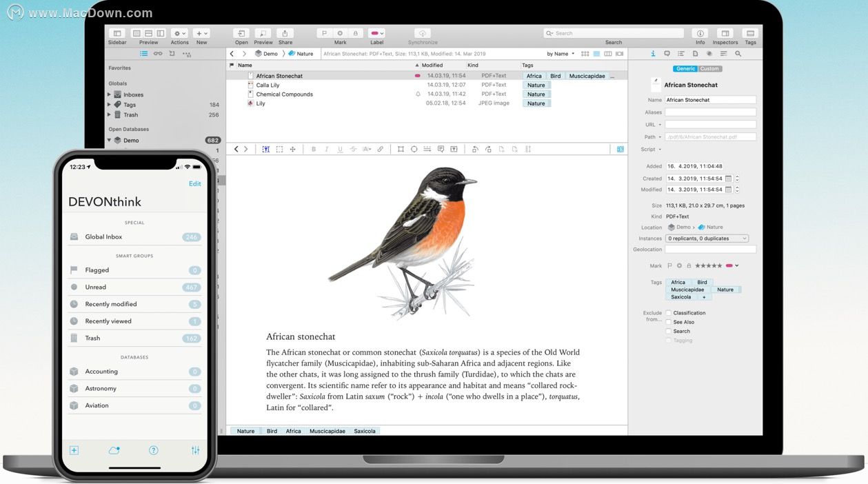Switch to columns view

click(608, 53)
